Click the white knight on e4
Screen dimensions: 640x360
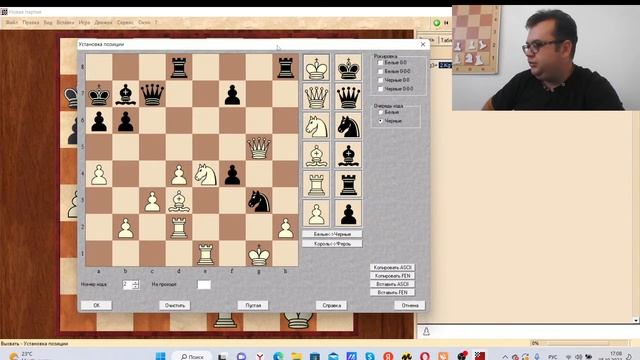pyautogui.click(x=205, y=174)
